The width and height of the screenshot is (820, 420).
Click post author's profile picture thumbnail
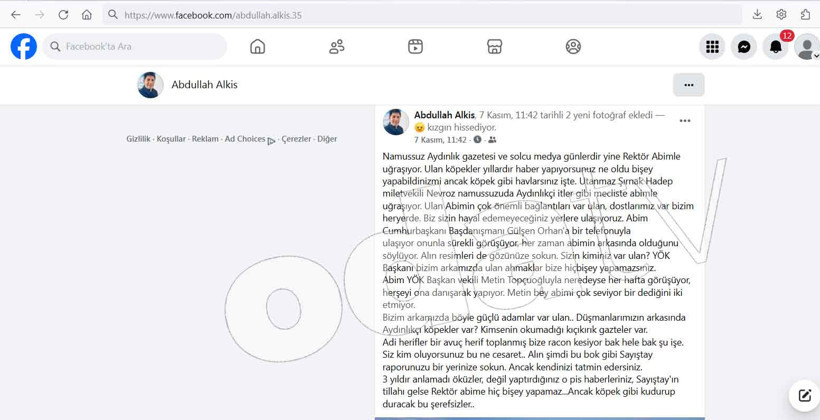click(396, 122)
